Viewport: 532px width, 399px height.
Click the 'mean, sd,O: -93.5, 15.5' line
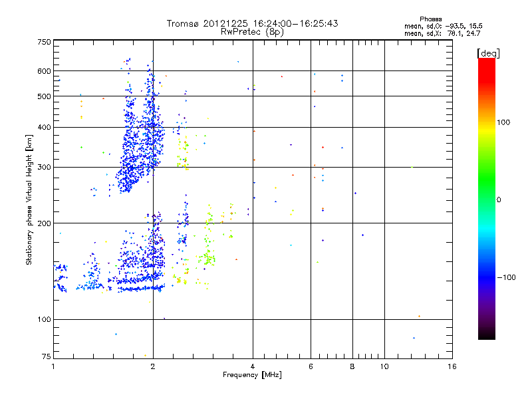tap(443, 26)
